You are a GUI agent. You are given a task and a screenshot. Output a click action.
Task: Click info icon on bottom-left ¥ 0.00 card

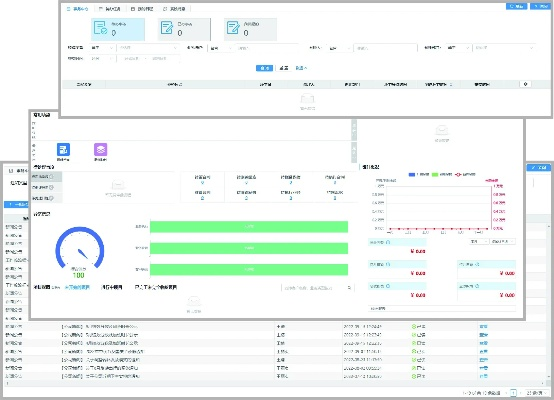click(x=388, y=286)
